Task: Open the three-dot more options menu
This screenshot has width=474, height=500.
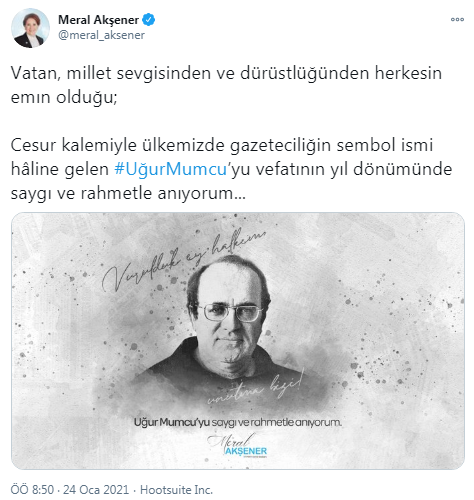Action: [457, 20]
